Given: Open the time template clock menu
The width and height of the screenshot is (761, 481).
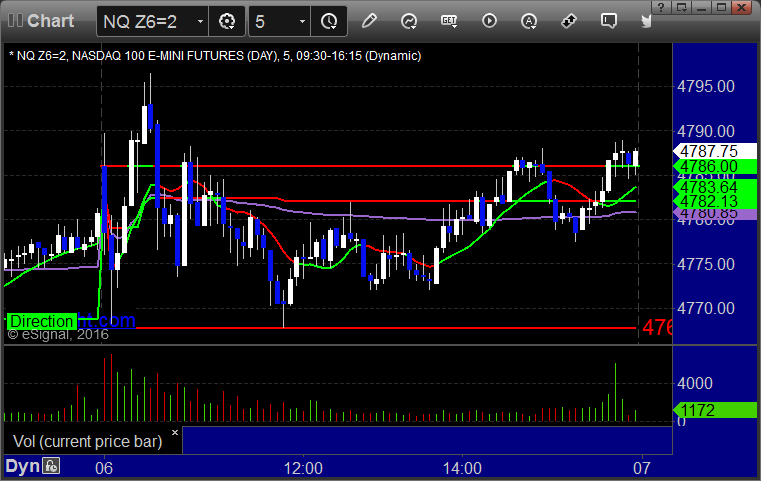Looking at the screenshot, I should [329, 21].
